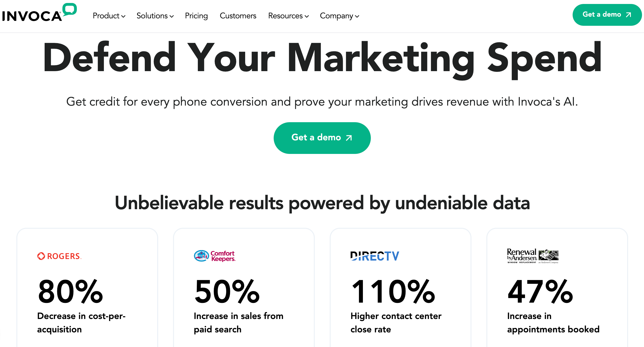
Task: Click the Rogers logo
Action: 59,256
